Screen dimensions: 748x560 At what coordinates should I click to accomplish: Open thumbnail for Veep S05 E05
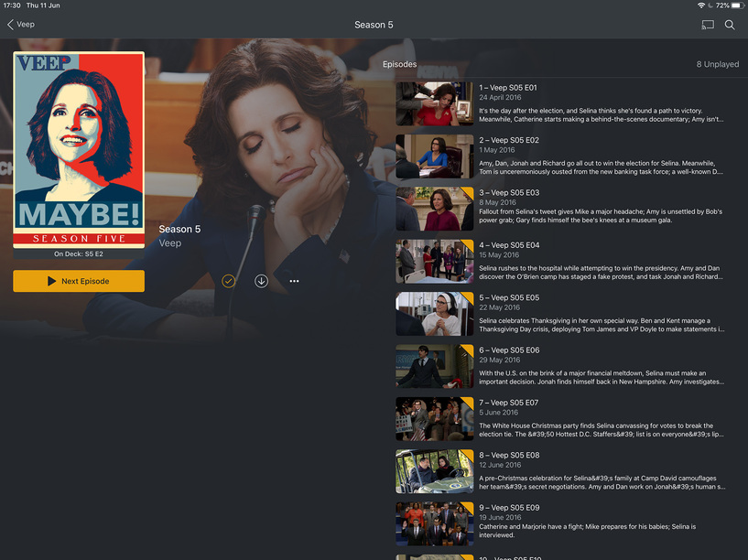tap(435, 314)
